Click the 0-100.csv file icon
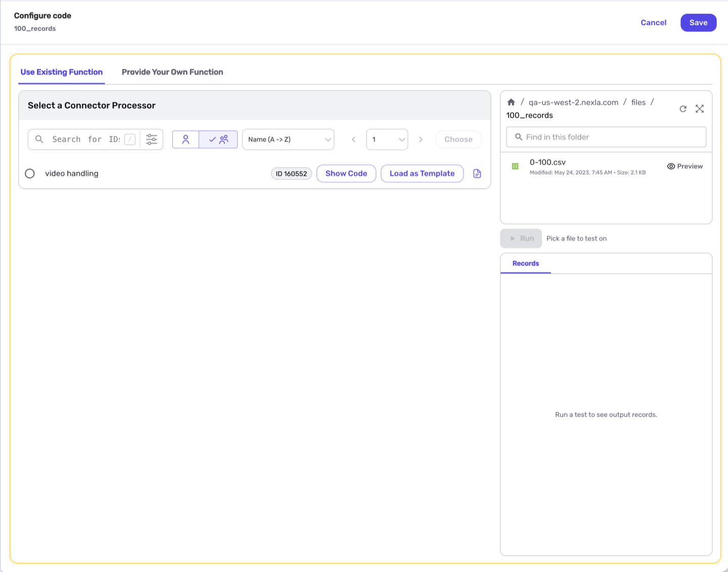Viewport: 728px width, 572px height. (515, 166)
